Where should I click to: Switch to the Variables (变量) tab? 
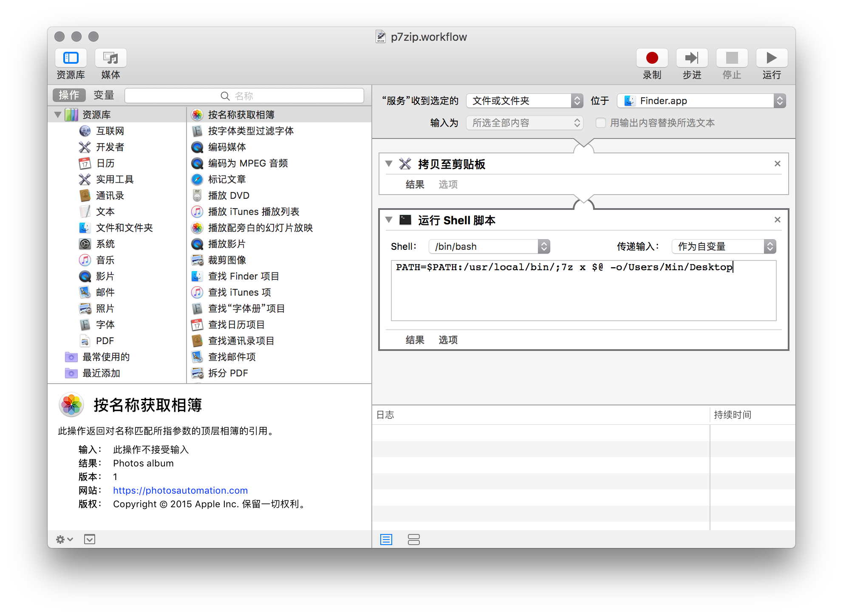click(x=104, y=95)
